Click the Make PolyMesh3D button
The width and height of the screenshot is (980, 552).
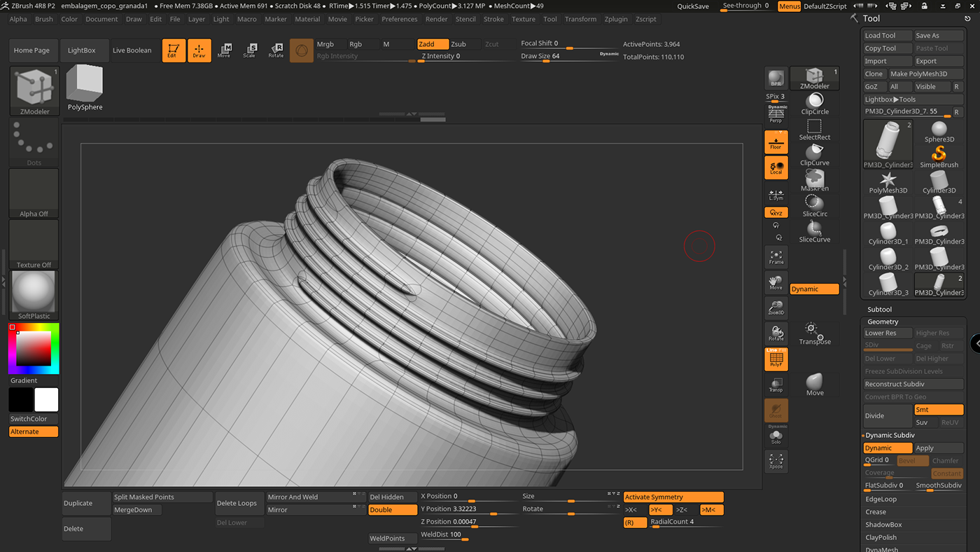point(918,74)
